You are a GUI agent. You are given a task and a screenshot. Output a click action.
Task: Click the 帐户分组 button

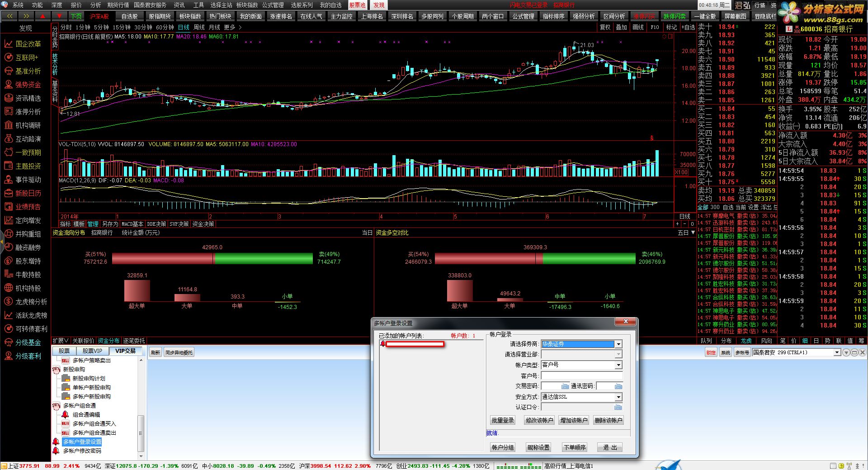pos(503,447)
